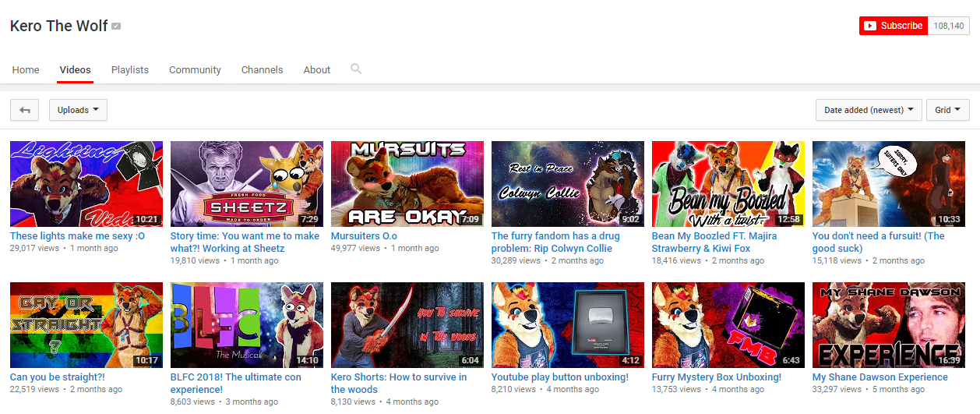Viewport: 980px width, 414px height.
Task: Click title 'You don't need a fursuit!'
Action: coord(878,242)
